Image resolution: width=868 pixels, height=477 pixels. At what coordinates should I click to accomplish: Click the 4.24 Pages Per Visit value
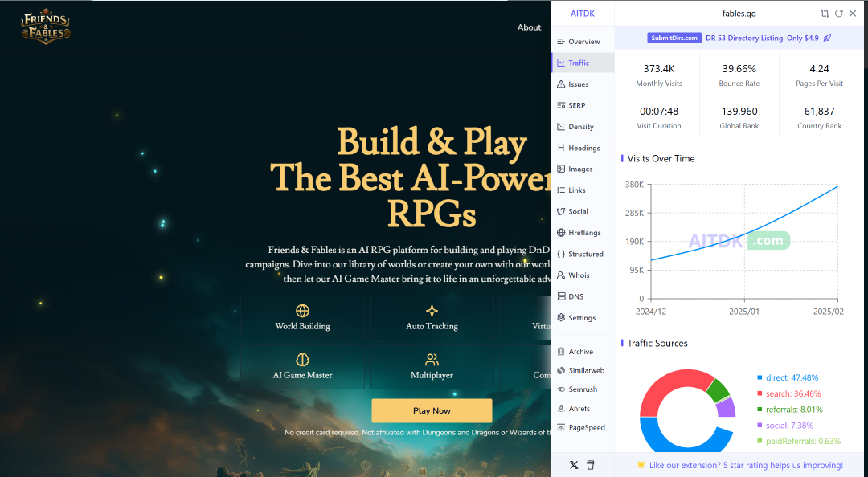(x=819, y=68)
